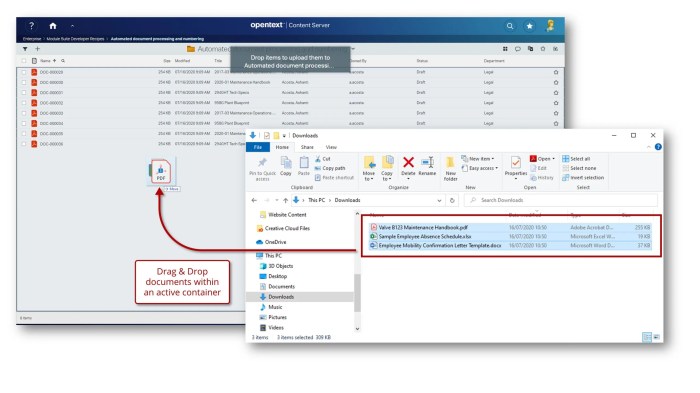
Task: Click the Name column search icon
Action: pyautogui.click(x=63, y=61)
